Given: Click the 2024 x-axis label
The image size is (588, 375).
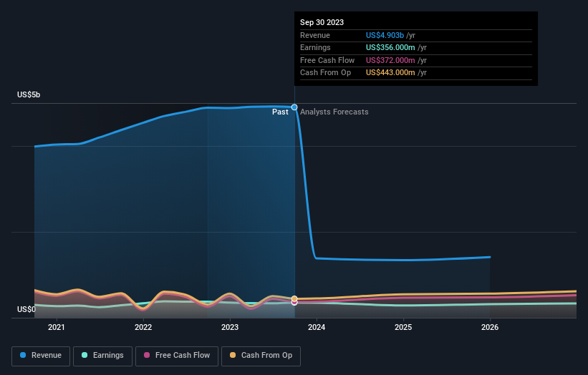Looking at the screenshot, I should (x=317, y=328).
